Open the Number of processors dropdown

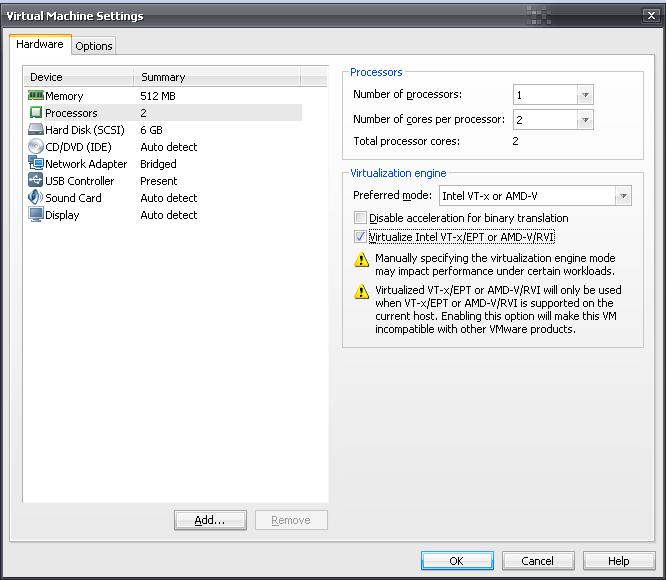pyautogui.click(x=585, y=95)
